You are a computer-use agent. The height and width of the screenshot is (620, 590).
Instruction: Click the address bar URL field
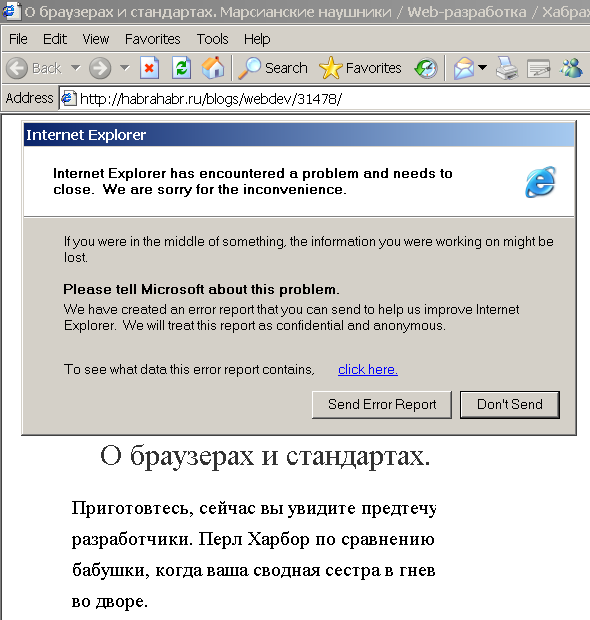(324, 98)
